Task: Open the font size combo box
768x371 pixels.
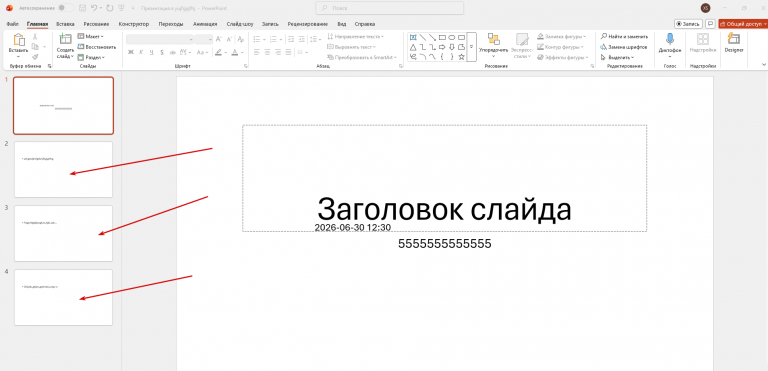Action: (x=203, y=39)
